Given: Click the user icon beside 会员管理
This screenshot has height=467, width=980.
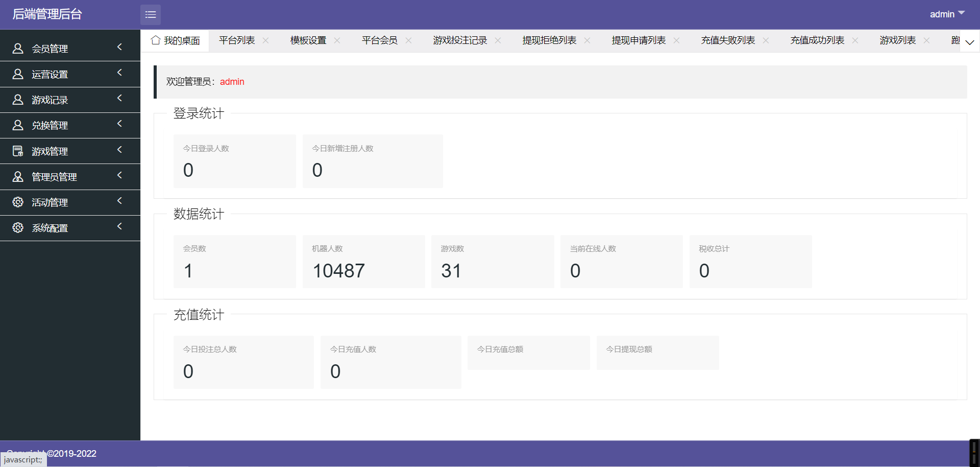Looking at the screenshot, I should 18,49.
